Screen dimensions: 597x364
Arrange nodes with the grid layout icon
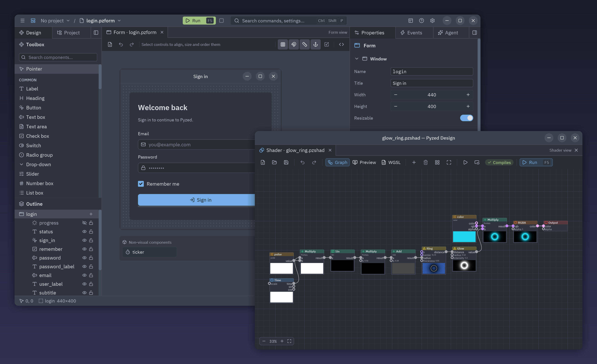pyautogui.click(x=437, y=162)
